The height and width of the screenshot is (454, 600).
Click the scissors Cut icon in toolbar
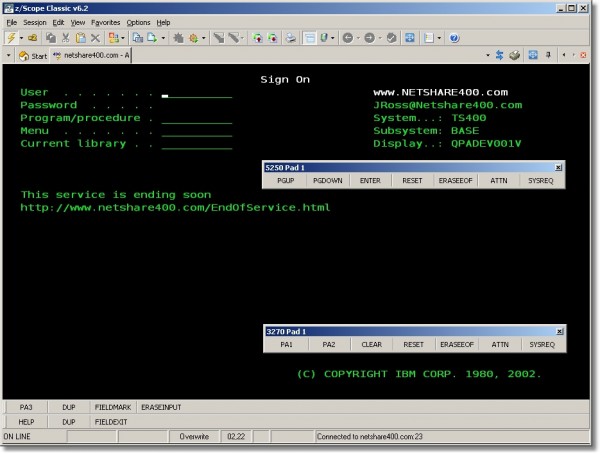tap(64, 38)
